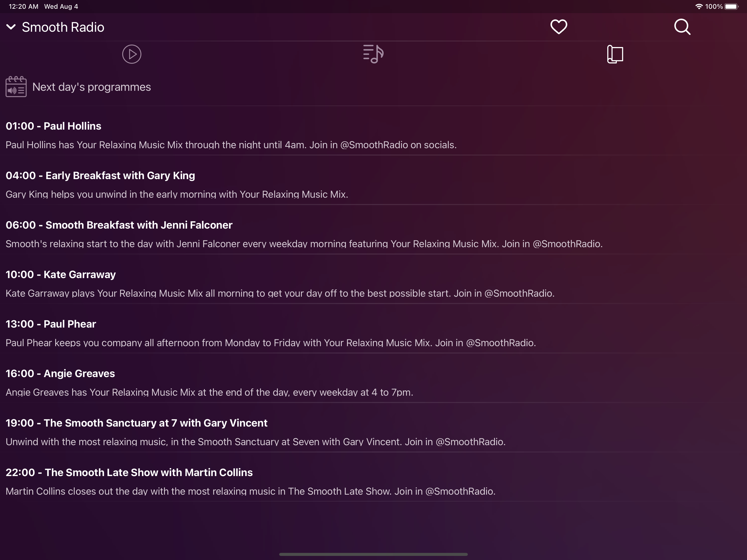The width and height of the screenshot is (747, 560).
Task: Open 01:00 Paul Hollins programme
Action: 53,126
